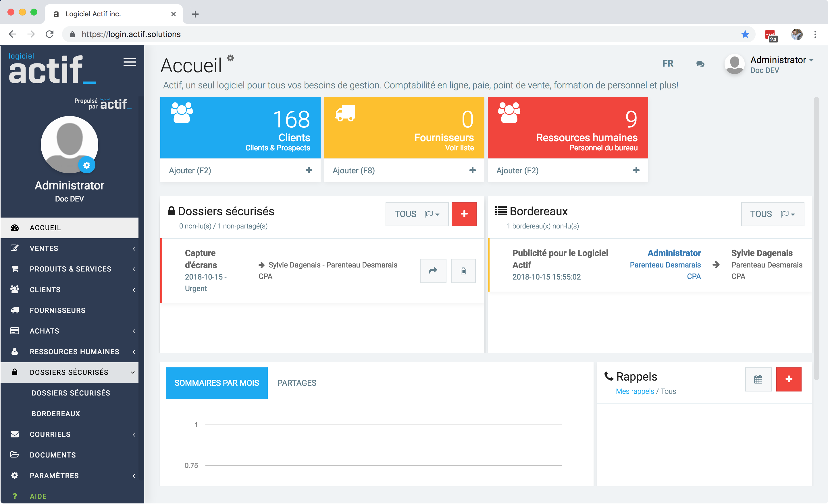Click the FR language switcher
Image resolution: width=828 pixels, height=504 pixels.
click(667, 63)
